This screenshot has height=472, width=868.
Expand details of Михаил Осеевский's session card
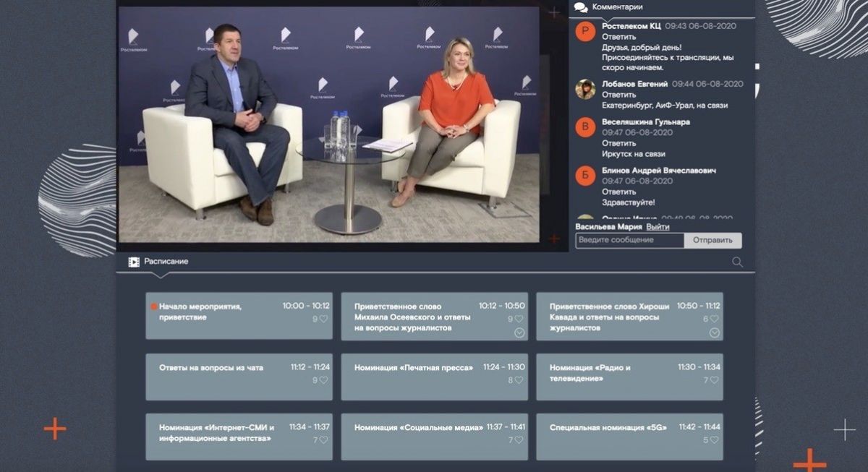pyautogui.click(x=519, y=332)
